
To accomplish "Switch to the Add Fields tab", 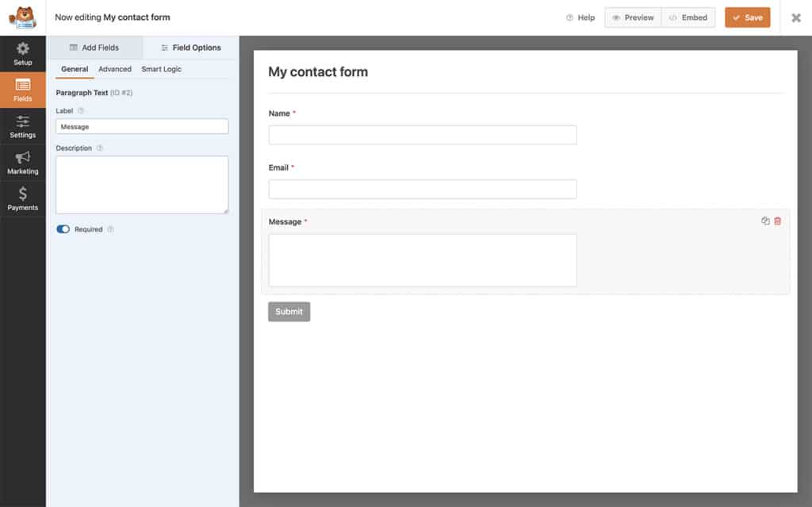I will (x=95, y=47).
